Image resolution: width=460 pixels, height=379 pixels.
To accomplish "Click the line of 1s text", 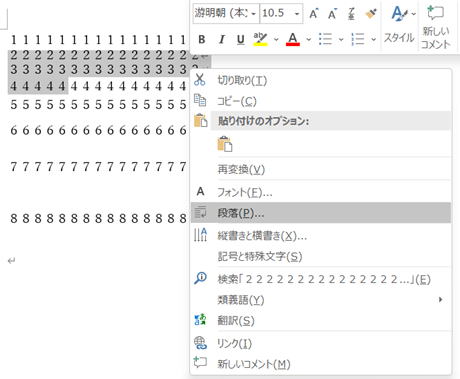I will [x=98, y=40].
